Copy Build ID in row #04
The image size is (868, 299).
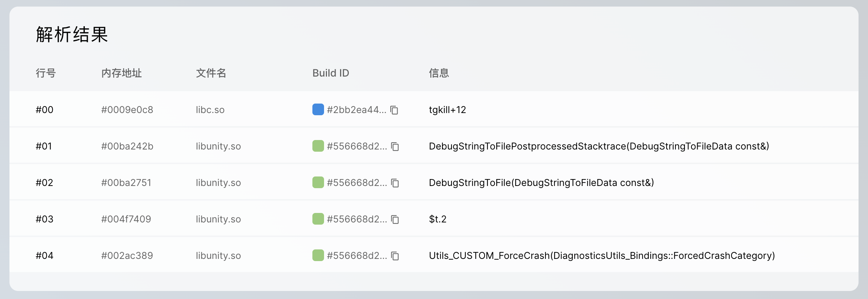(x=395, y=256)
